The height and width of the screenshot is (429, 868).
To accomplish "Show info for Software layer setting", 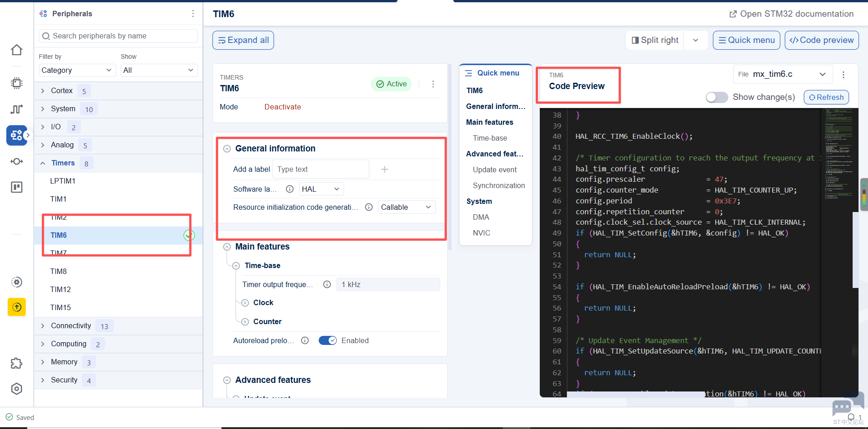I will coord(290,189).
